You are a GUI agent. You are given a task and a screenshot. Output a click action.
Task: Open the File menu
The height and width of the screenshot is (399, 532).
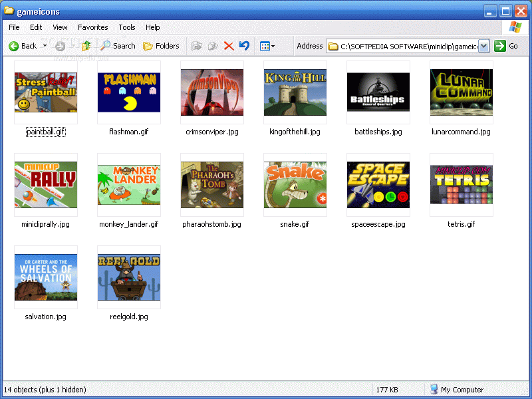pyautogui.click(x=14, y=27)
